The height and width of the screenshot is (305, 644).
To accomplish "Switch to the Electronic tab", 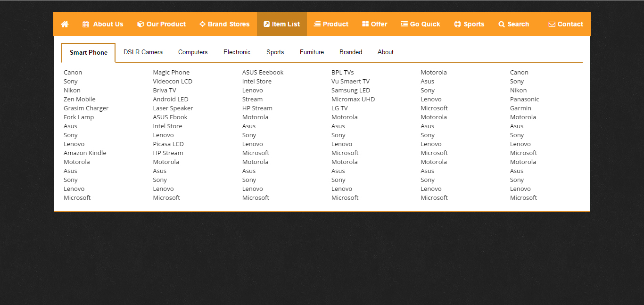I will click(237, 52).
